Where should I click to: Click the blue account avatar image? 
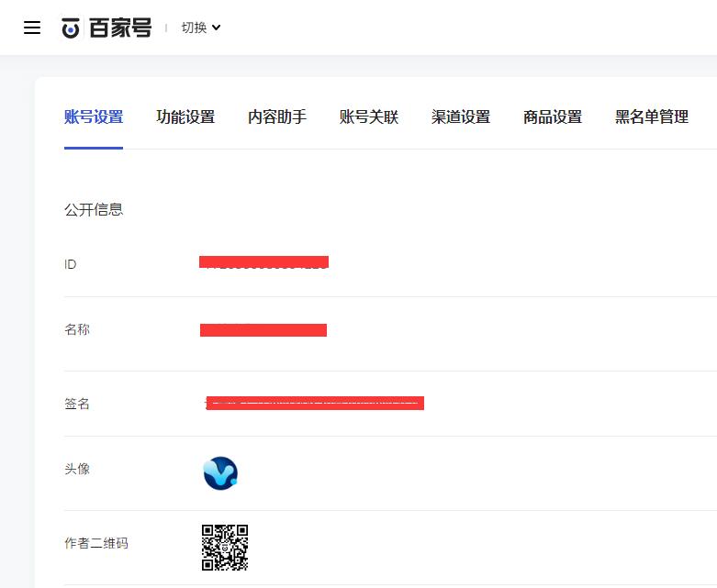[x=220, y=473]
